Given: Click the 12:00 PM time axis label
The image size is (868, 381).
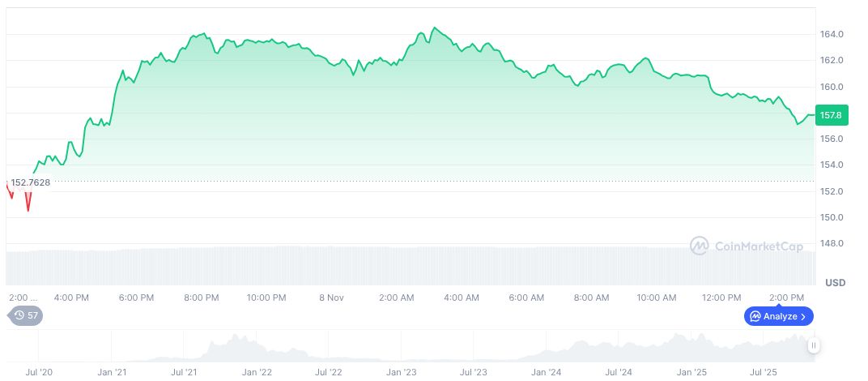Looking at the screenshot, I should pos(721,298).
